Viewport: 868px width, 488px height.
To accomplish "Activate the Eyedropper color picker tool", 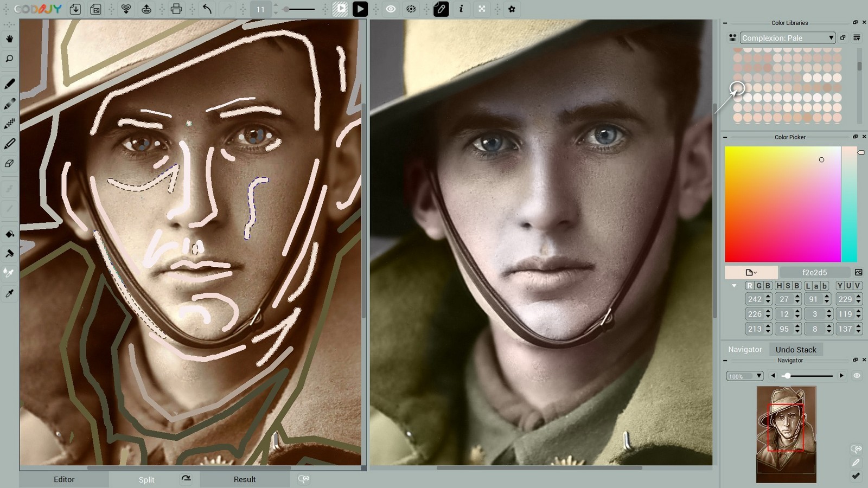I will [9, 293].
